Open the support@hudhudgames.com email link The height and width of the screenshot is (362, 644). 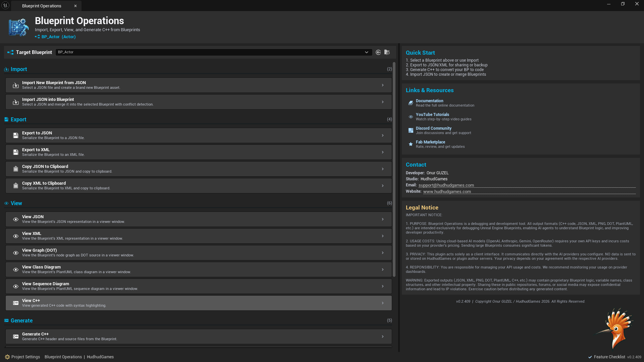coord(446,185)
